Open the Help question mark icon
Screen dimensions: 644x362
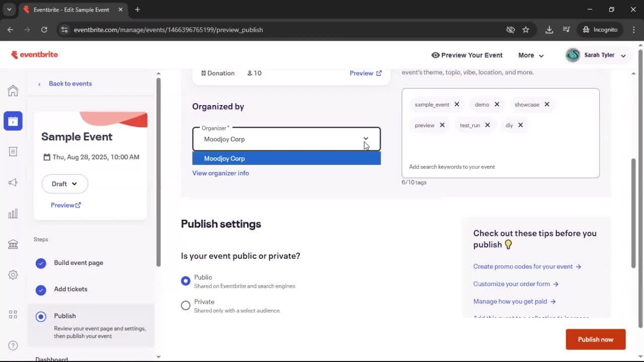coord(13,345)
